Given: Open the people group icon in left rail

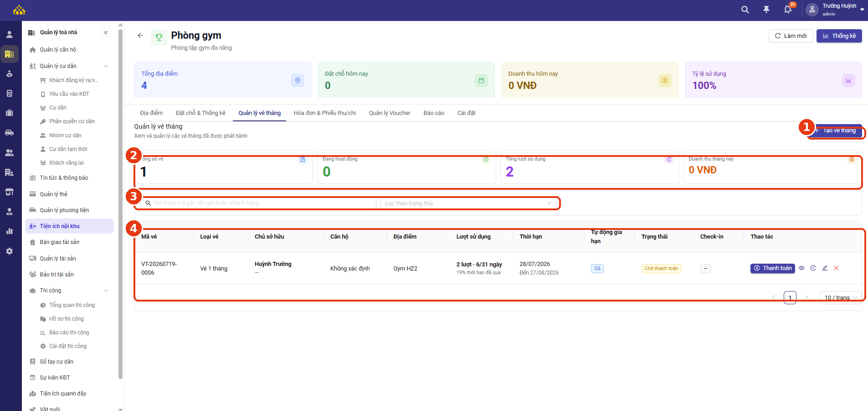Looking at the screenshot, I should click(x=9, y=153).
